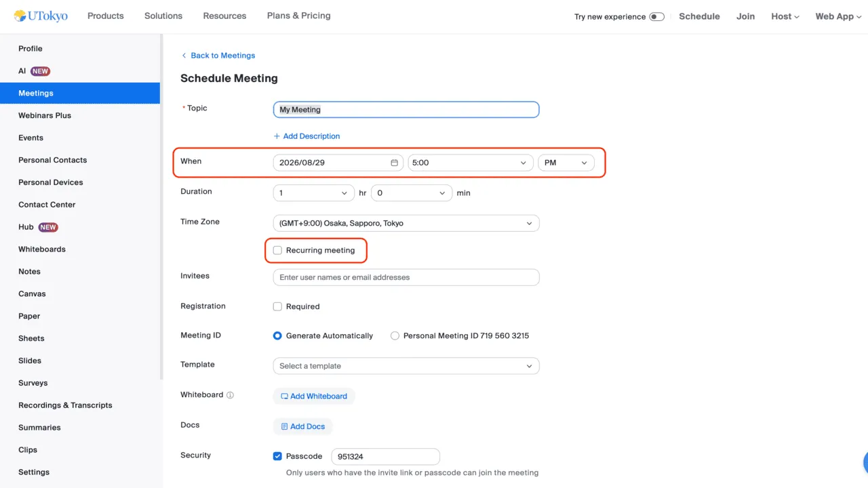Click the back chevron beside Back to Meetings

coord(184,56)
